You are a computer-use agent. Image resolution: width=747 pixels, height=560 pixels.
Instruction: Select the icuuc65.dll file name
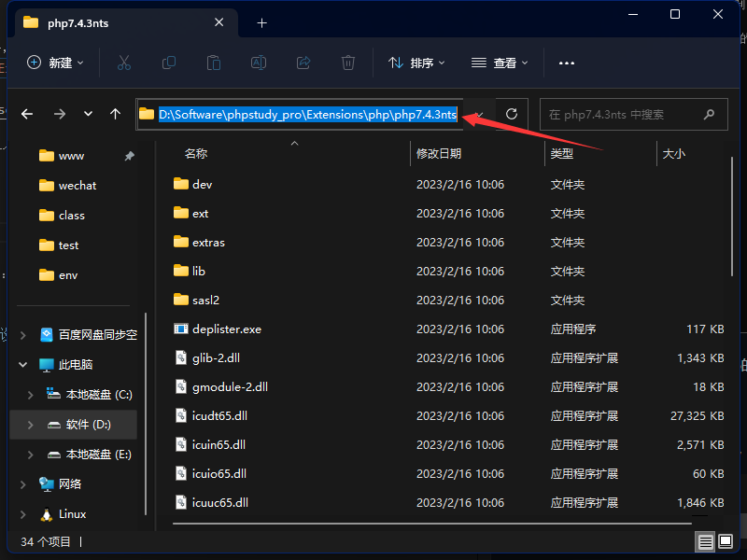[220, 503]
